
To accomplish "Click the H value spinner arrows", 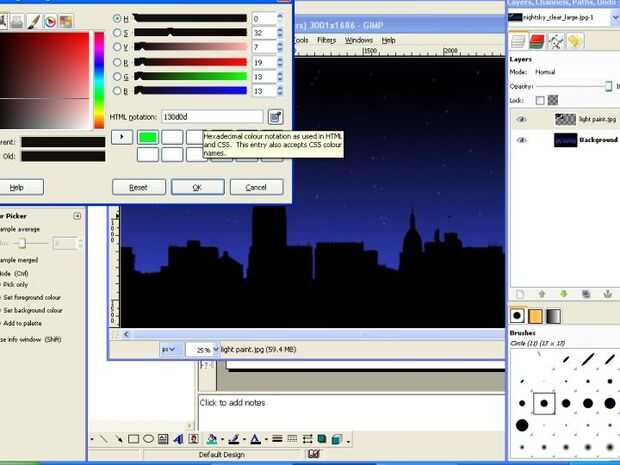I will [280, 18].
